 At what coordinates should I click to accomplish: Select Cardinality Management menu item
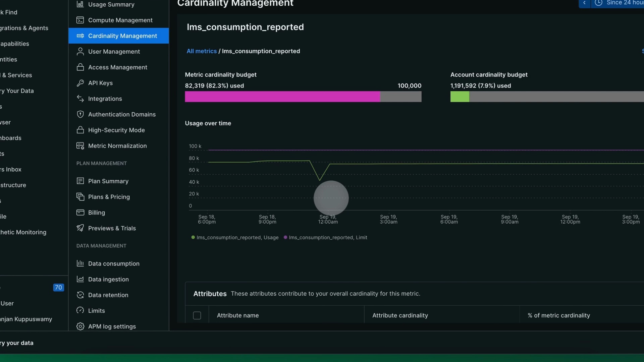(x=118, y=36)
